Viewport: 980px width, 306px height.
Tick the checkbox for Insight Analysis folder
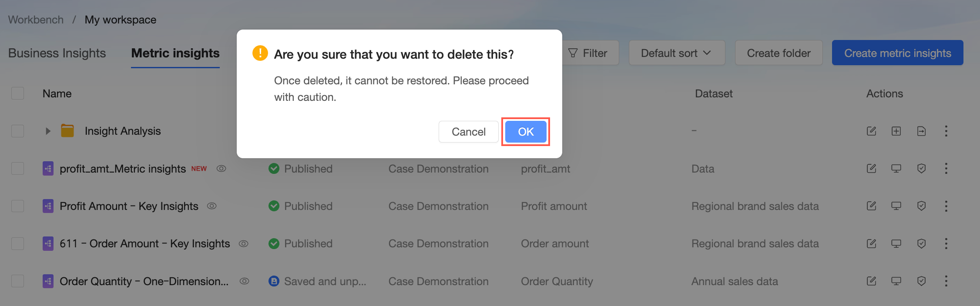pos(17,131)
